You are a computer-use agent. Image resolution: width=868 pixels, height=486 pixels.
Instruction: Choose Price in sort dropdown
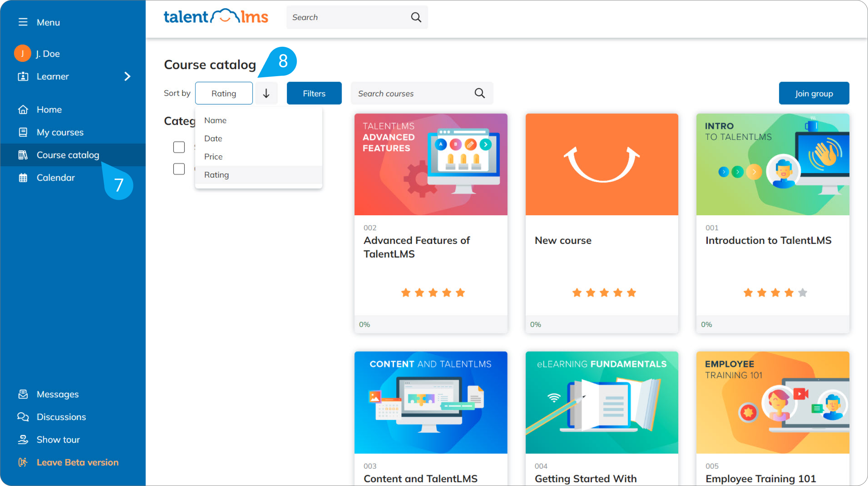coord(259,156)
